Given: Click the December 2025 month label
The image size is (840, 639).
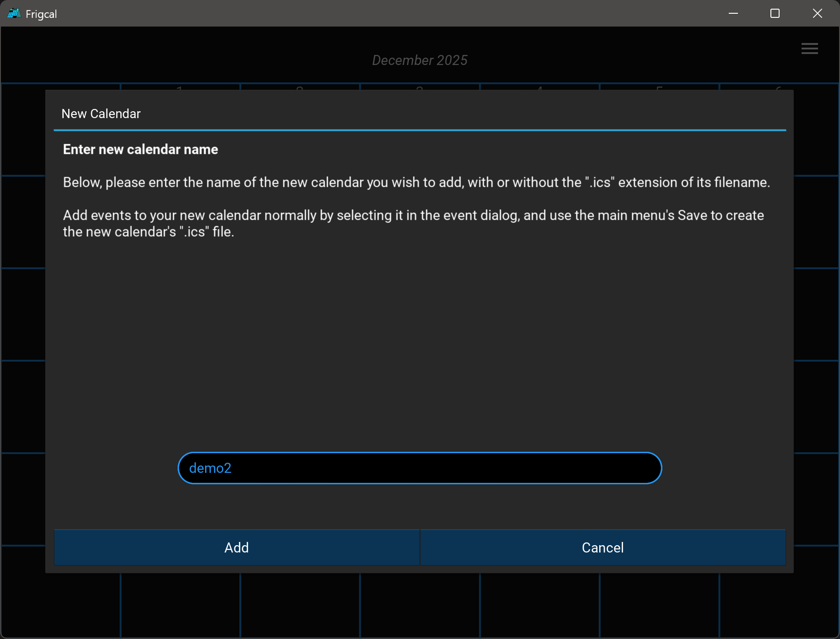Looking at the screenshot, I should tap(419, 60).
